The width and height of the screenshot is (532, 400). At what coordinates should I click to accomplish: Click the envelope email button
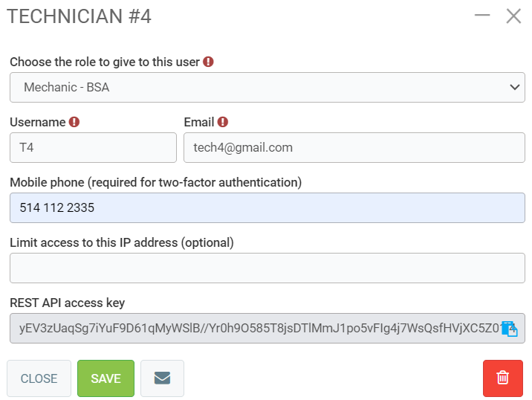162,378
